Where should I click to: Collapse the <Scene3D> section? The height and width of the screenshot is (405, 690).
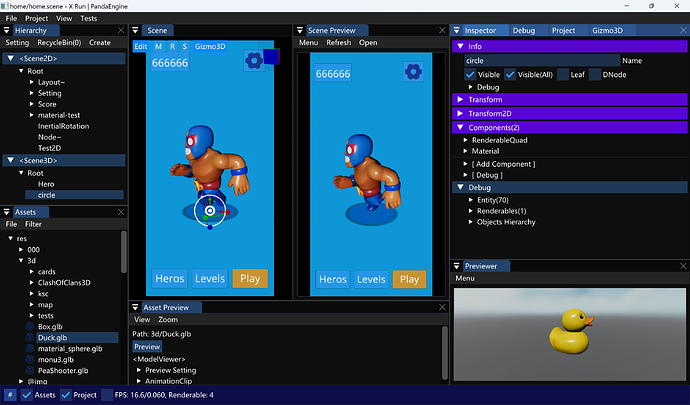pos(11,160)
